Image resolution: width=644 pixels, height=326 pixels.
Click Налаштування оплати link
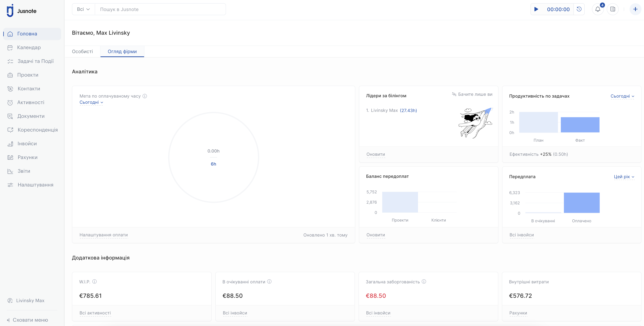point(103,235)
